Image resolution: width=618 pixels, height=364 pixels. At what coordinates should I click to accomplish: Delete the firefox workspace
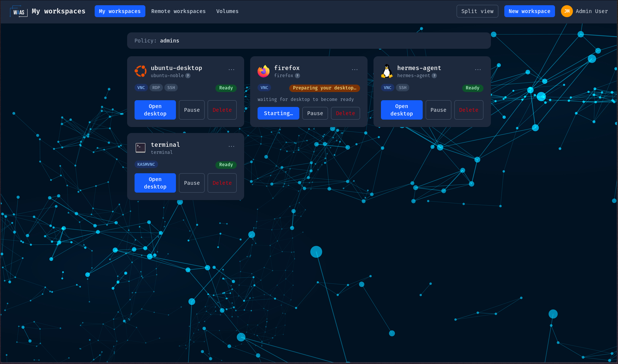click(346, 113)
